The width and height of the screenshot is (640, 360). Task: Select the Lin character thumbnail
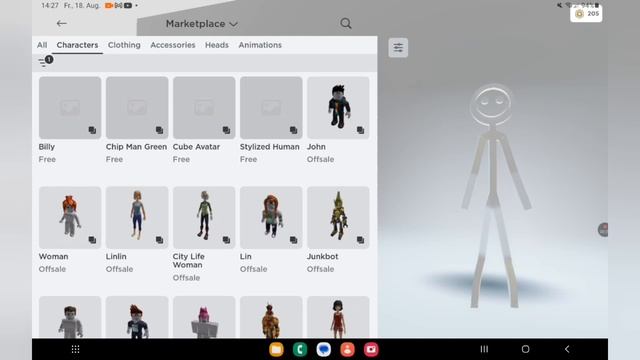coord(271,218)
